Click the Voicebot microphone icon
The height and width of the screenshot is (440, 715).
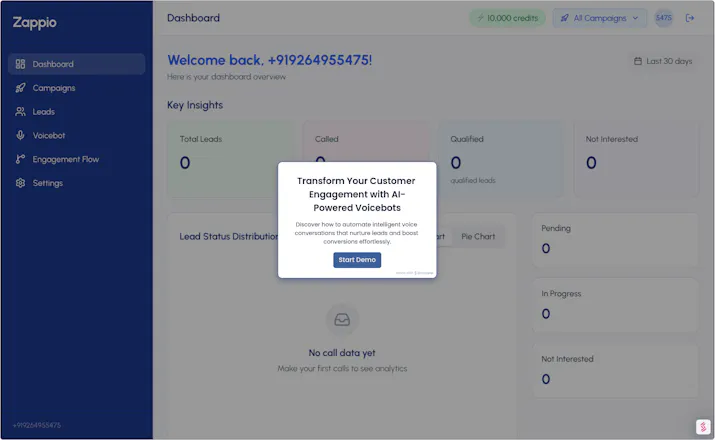[20, 135]
